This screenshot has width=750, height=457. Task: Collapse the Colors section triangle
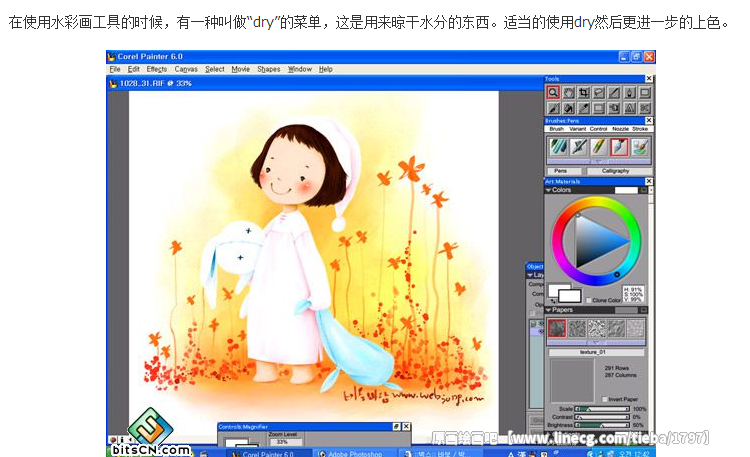click(549, 190)
